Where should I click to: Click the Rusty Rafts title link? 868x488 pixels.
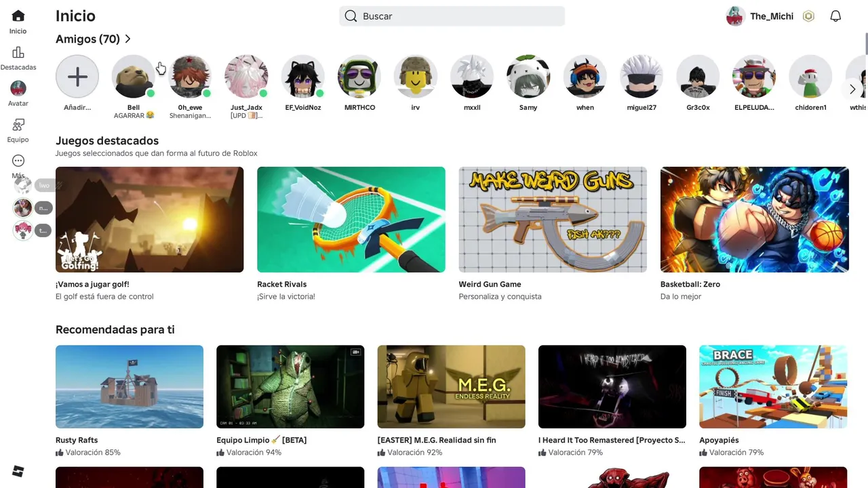[77, 440]
